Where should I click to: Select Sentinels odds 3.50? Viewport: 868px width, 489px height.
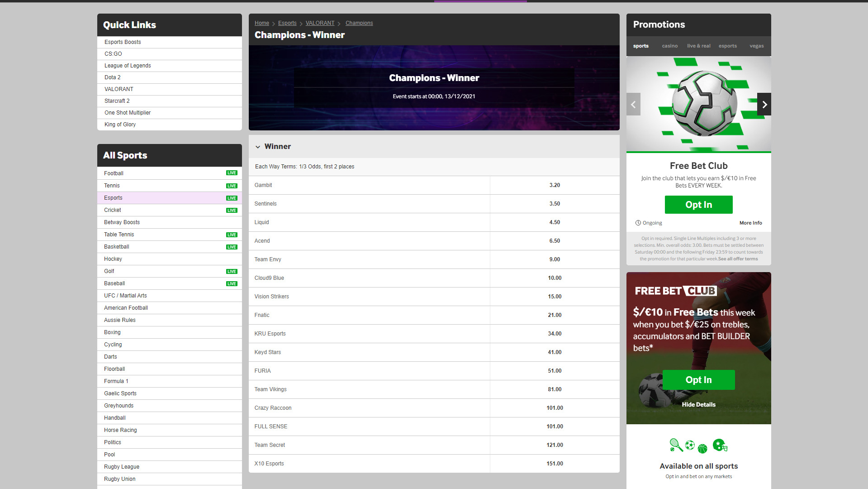[555, 204]
